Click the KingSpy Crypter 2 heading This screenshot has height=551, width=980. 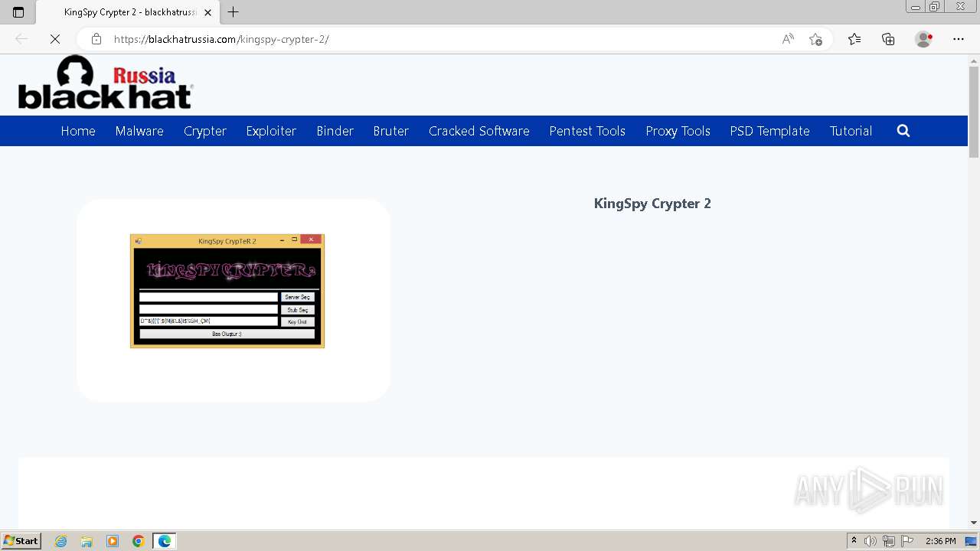652,204
